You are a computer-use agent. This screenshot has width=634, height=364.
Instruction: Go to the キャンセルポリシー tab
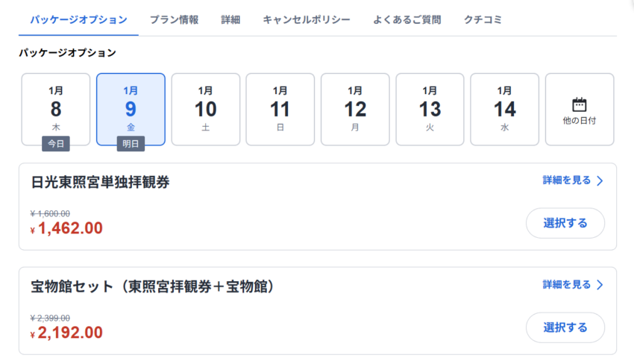coord(306,19)
